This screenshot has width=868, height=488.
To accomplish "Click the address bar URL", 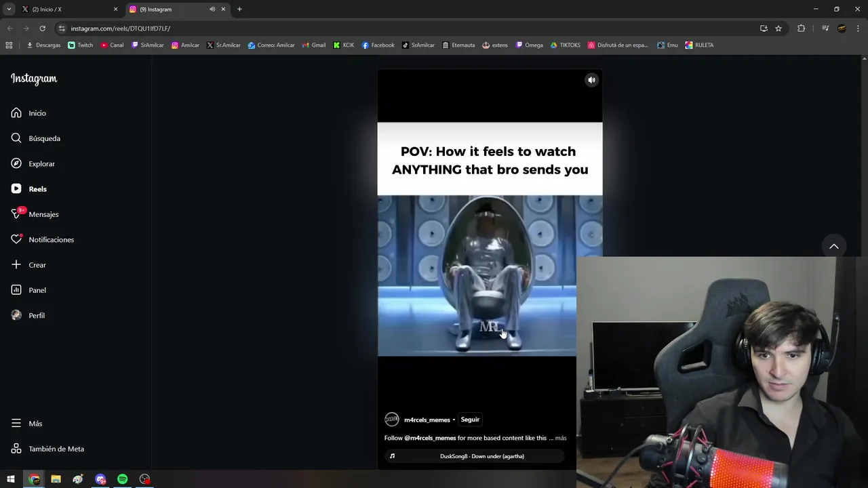I will point(121,28).
